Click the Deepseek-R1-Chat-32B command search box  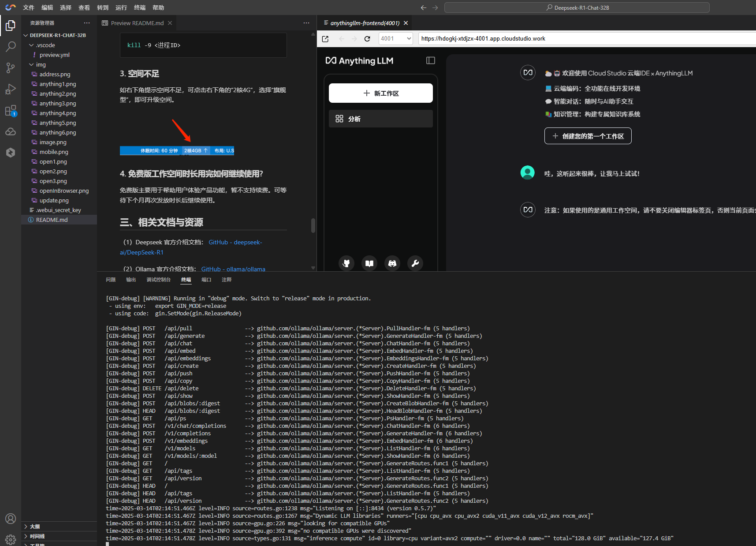coord(577,7)
